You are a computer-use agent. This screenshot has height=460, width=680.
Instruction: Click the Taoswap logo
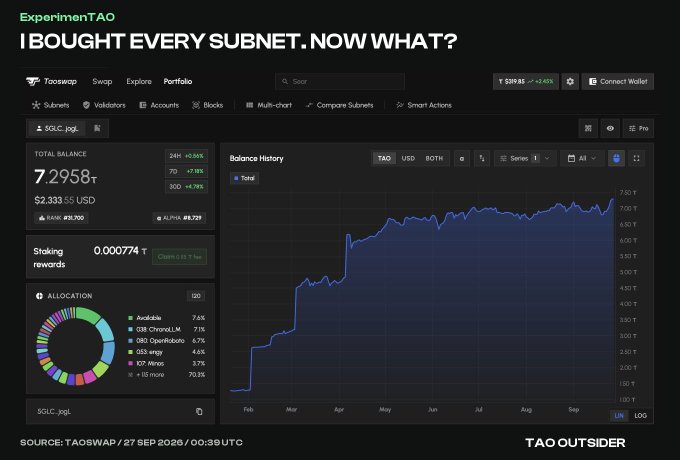51,82
